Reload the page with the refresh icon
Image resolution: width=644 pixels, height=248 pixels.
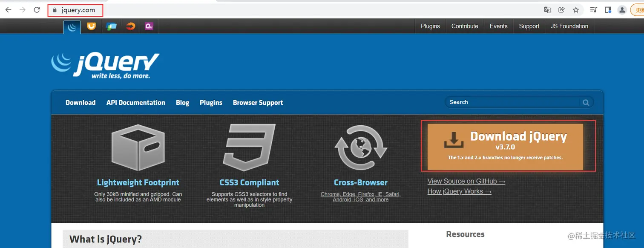[x=37, y=10]
